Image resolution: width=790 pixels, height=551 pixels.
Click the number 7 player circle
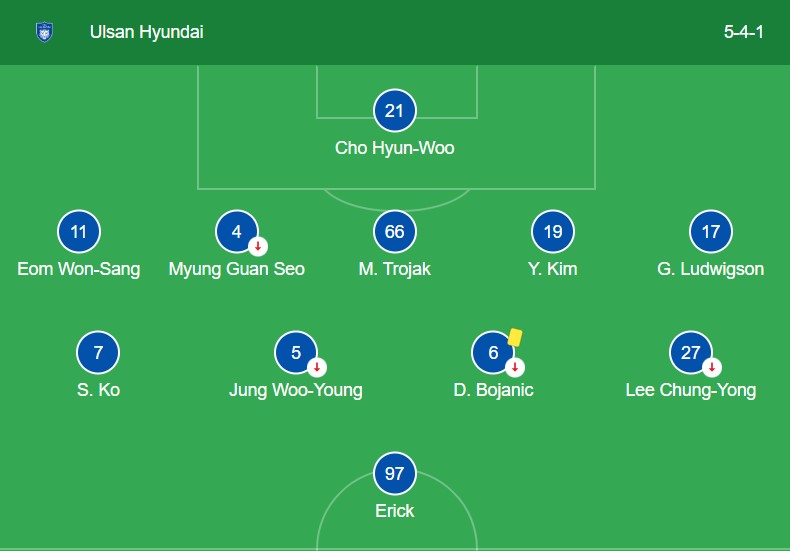tap(98, 352)
